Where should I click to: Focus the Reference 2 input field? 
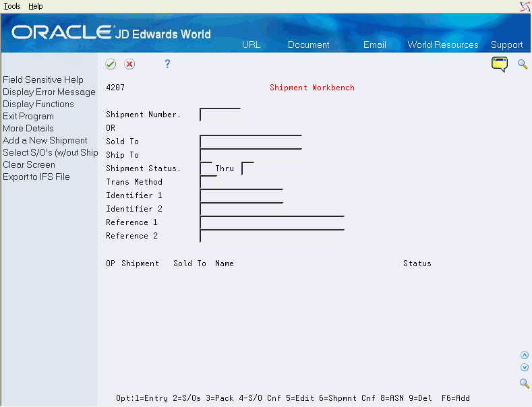(x=272, y=236)
